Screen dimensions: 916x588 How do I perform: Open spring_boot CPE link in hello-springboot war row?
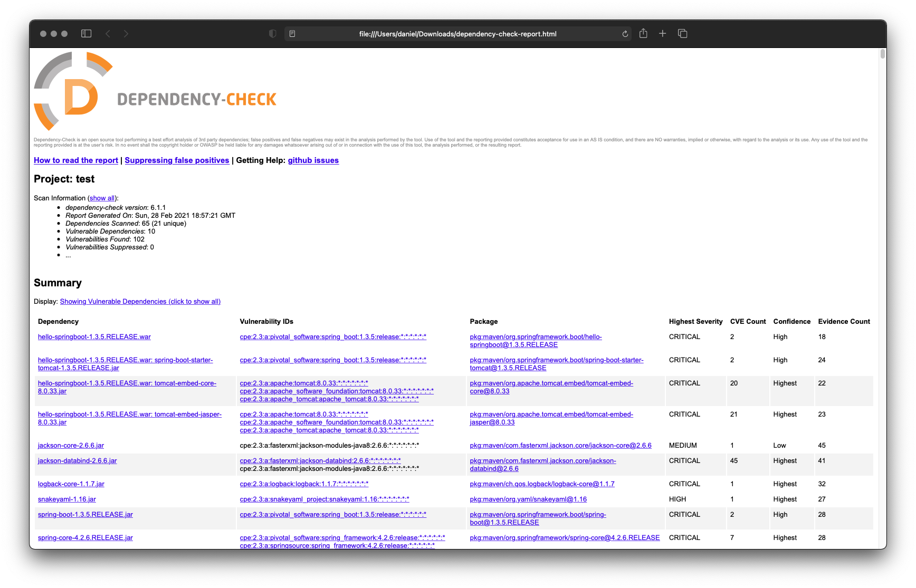(x=333, y=337)
